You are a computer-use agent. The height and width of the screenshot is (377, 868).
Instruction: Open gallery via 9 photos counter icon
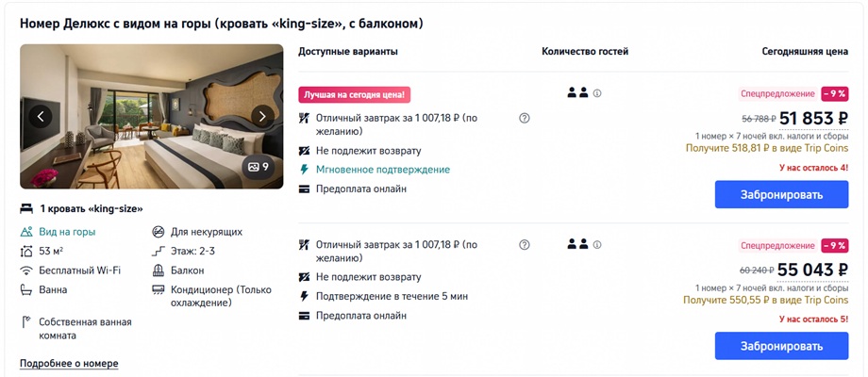point(259,167)
